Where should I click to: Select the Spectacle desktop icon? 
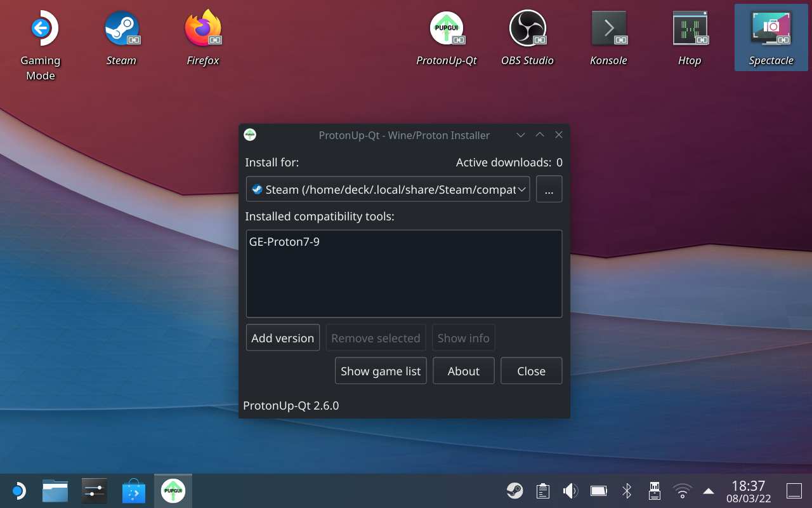coord(771,38)
